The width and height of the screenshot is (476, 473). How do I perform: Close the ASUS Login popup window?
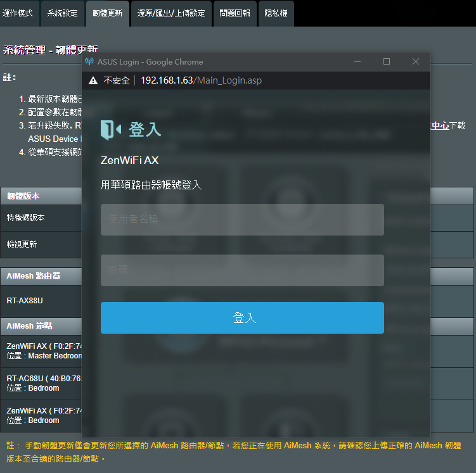416,61
